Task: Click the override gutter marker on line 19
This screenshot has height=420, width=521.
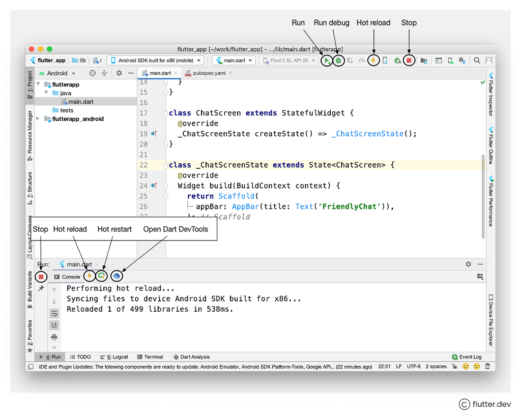Action: coord(154,133)
